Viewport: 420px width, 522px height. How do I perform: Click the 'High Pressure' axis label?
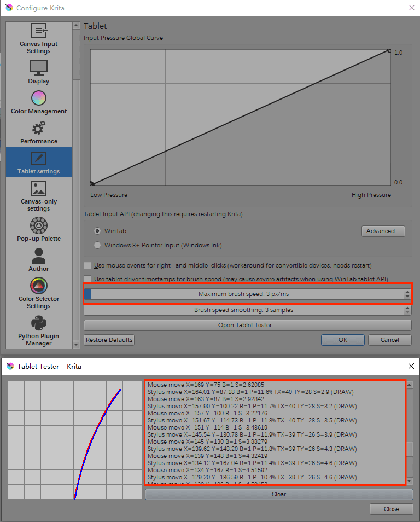pos(371,195)
